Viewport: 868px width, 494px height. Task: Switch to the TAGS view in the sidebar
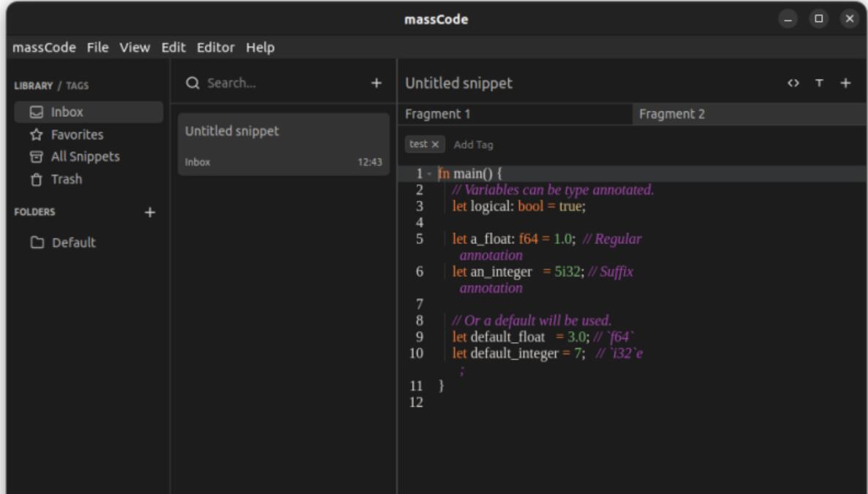tap(77, 86)
